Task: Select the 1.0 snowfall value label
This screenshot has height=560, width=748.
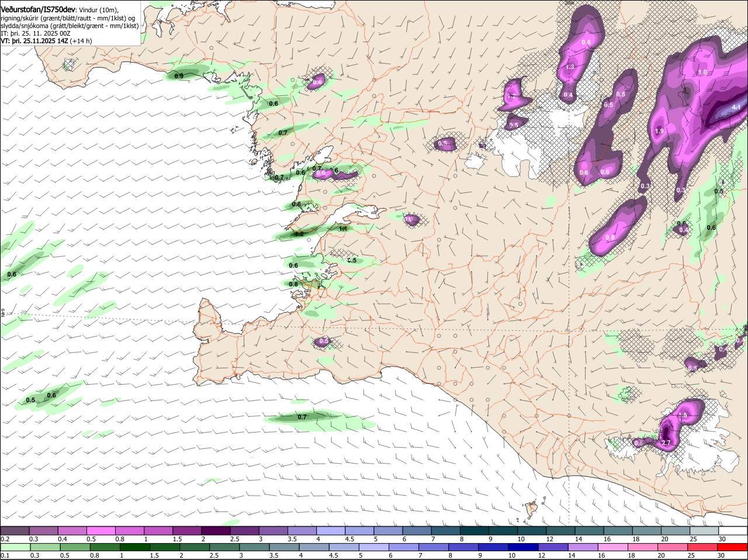Action: coord(702,72)
